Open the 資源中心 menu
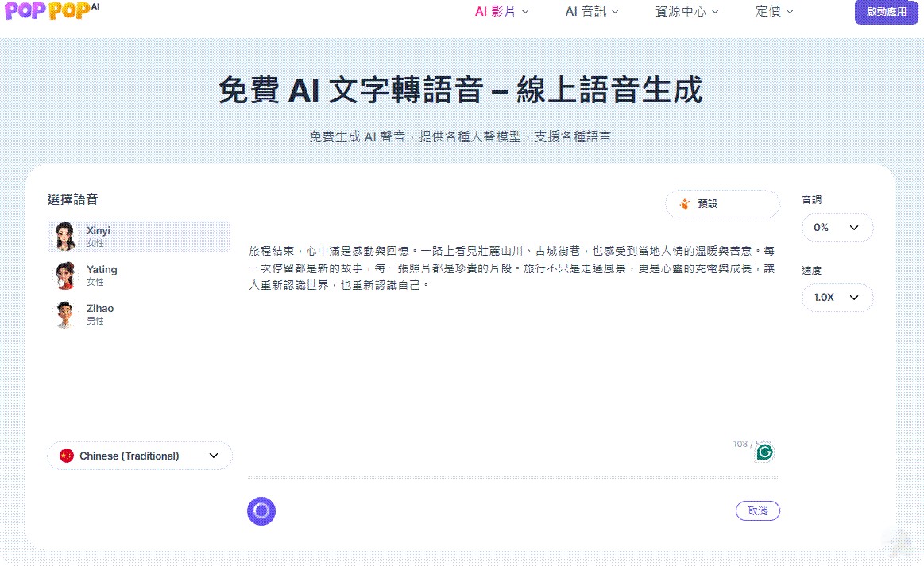Viewport: 924px width, 566px height. [x=687, y=11]
